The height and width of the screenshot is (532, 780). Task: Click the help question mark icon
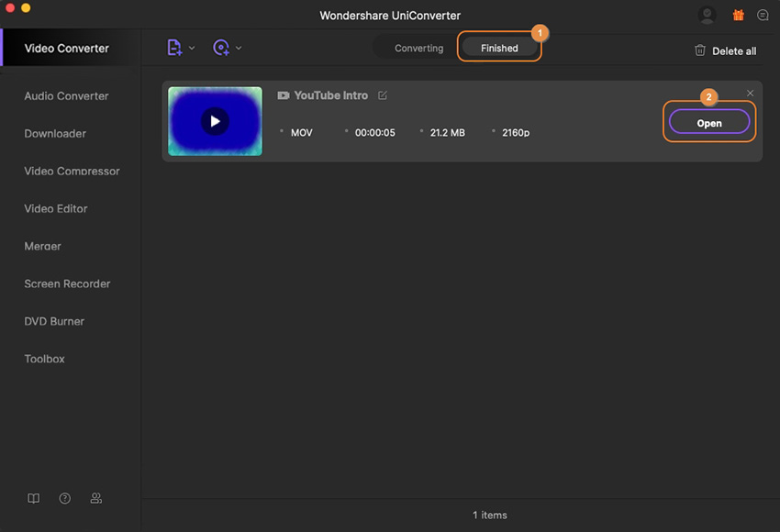point(64,498)
